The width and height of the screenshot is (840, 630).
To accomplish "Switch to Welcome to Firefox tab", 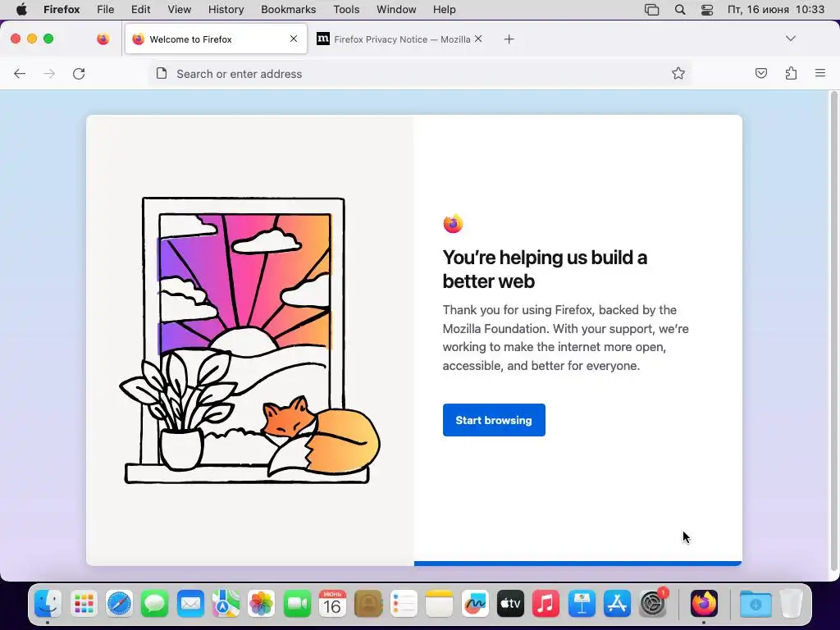I will [216, 39].
